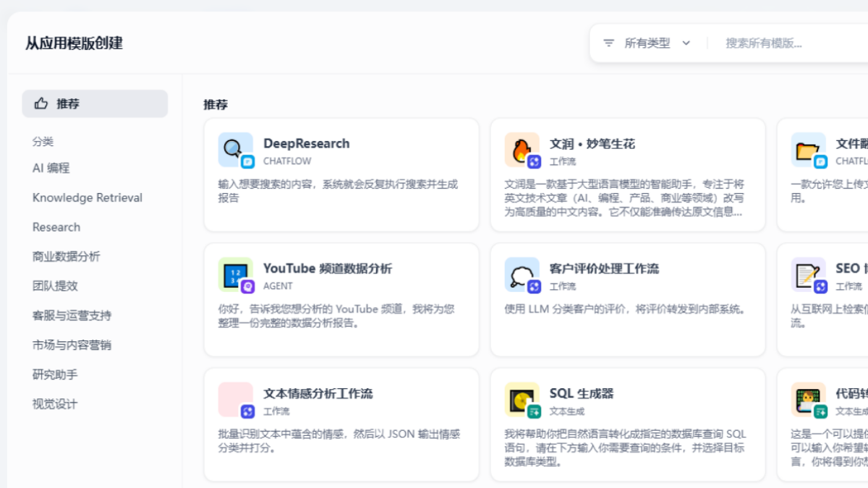Click the 文本情感分析工作流 pink icon

point(235,400)
